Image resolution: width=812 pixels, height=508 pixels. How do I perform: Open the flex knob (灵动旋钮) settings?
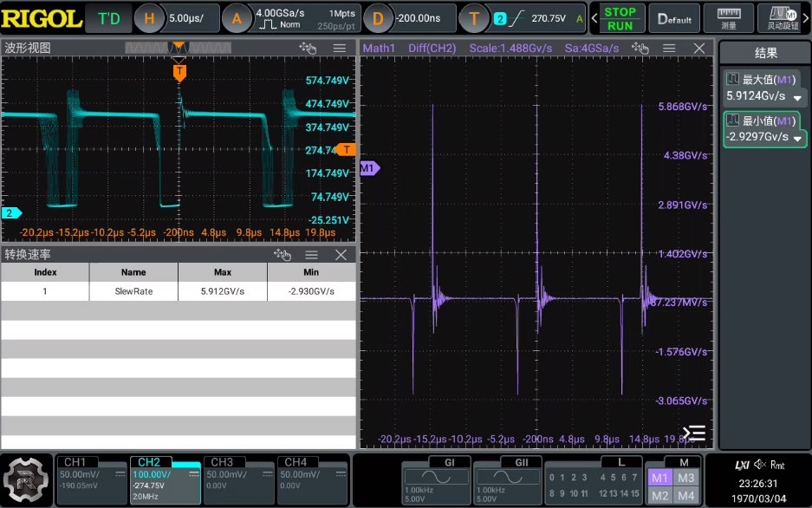pyautogui.click(x=783, y=19)
